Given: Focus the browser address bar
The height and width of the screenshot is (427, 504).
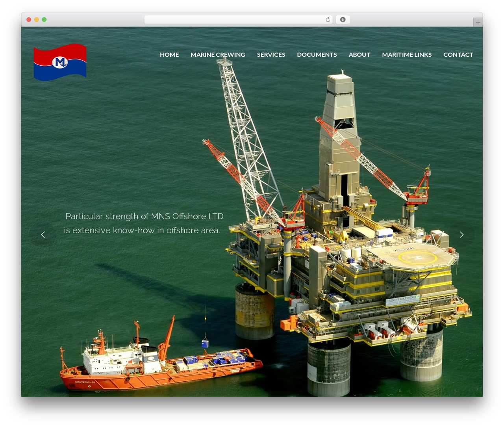Looking at the screenshot, I should point(239,20).
